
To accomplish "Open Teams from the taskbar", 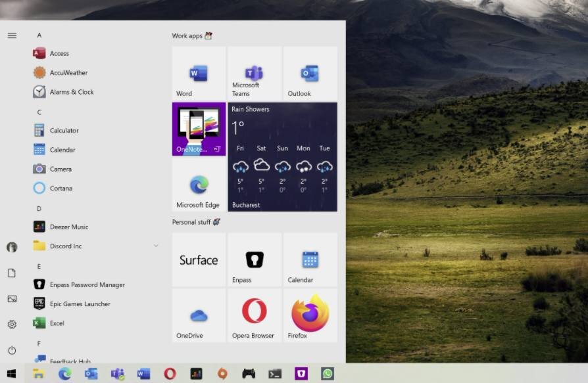I will tap(117, 373).
